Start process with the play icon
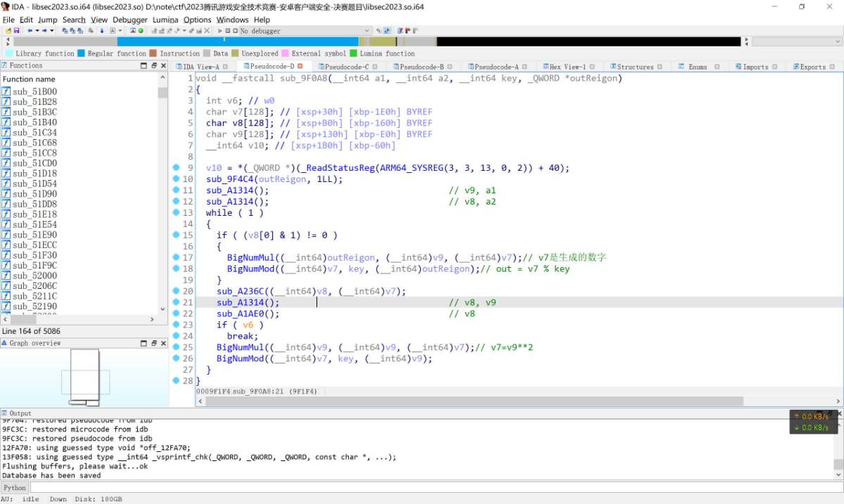Image resolution: width=844 pixels, height=504 pixels. 219,31
